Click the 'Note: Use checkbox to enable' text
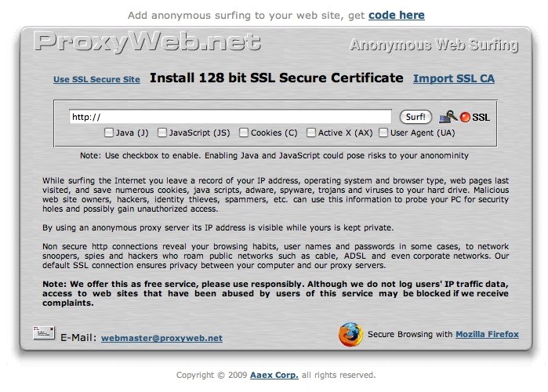Screen dimensions: 548x392 tap(140, 155)
